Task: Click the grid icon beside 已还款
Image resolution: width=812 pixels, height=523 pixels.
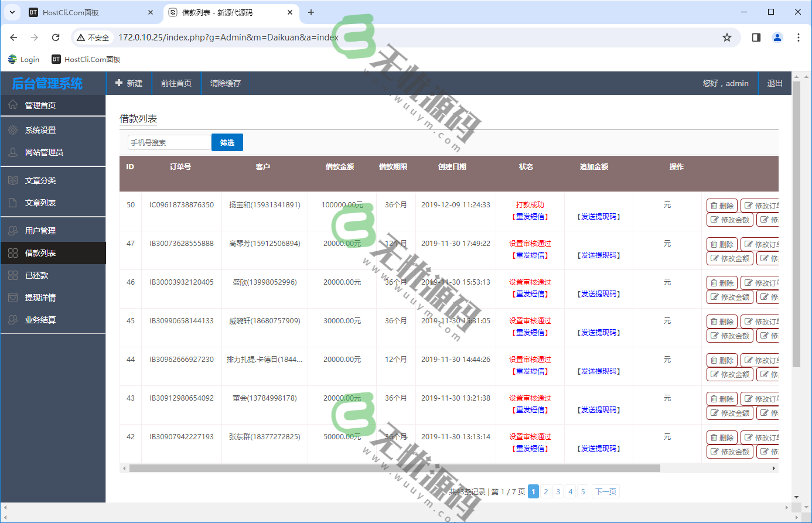Action: click(13, 275)
